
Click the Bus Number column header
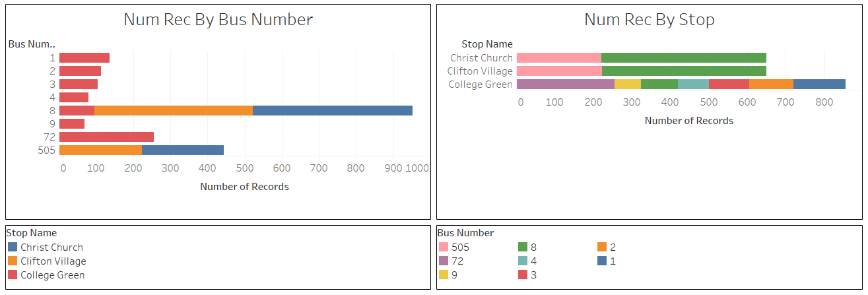pos(32,44)
